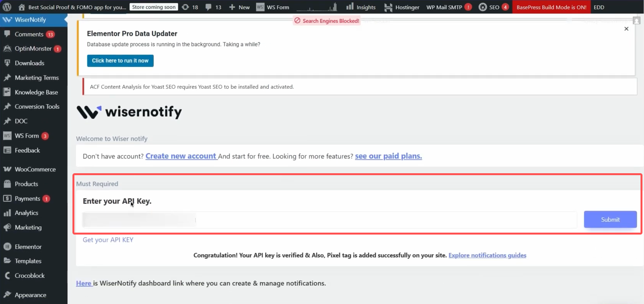Click the Feedback sidebar icon

tap(7, 150)
